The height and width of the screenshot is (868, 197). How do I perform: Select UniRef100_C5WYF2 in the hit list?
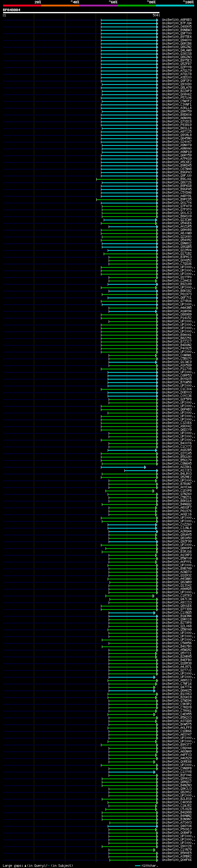pyautogui.click(x=176, y=101)
